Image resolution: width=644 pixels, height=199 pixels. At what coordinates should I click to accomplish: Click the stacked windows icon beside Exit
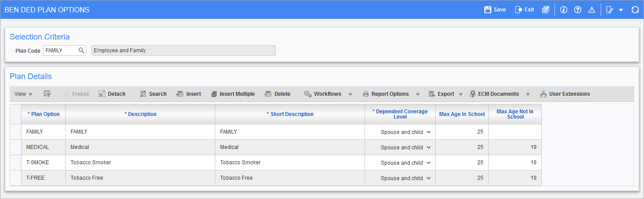click(x=545, y=10)
